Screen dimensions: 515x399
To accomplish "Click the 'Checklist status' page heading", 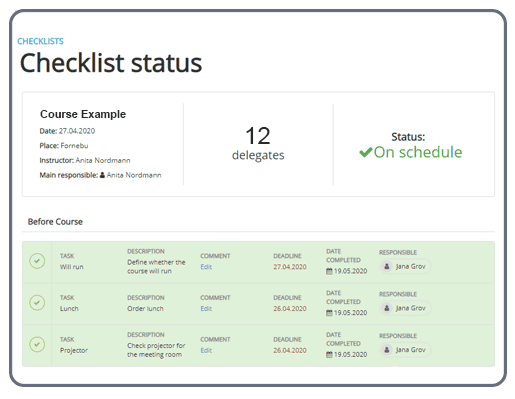I will [x=111, y=63].
